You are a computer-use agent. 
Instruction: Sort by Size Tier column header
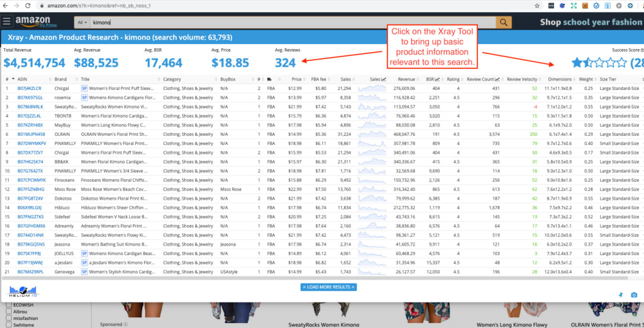click(608, 79)
